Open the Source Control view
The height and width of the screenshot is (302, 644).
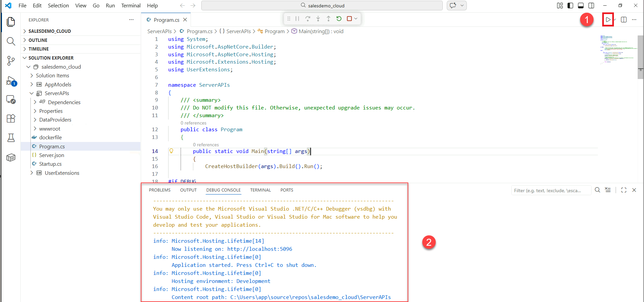point(11,61)
